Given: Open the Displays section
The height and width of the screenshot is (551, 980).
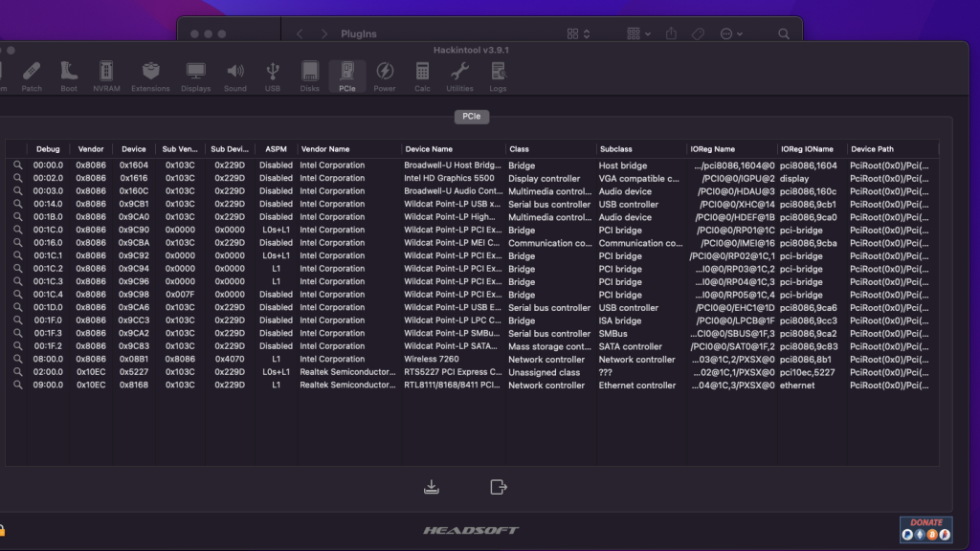Looking at the screenshot, I should (195, 77).
